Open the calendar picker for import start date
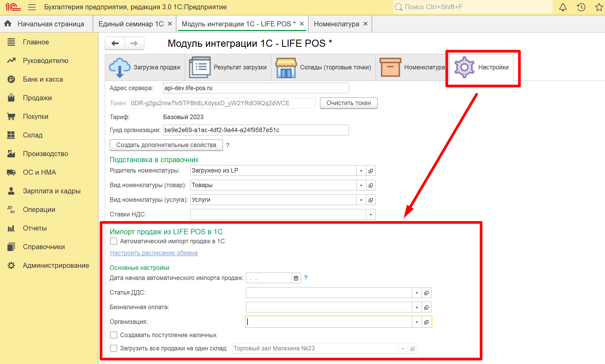 tap(296, 278)
